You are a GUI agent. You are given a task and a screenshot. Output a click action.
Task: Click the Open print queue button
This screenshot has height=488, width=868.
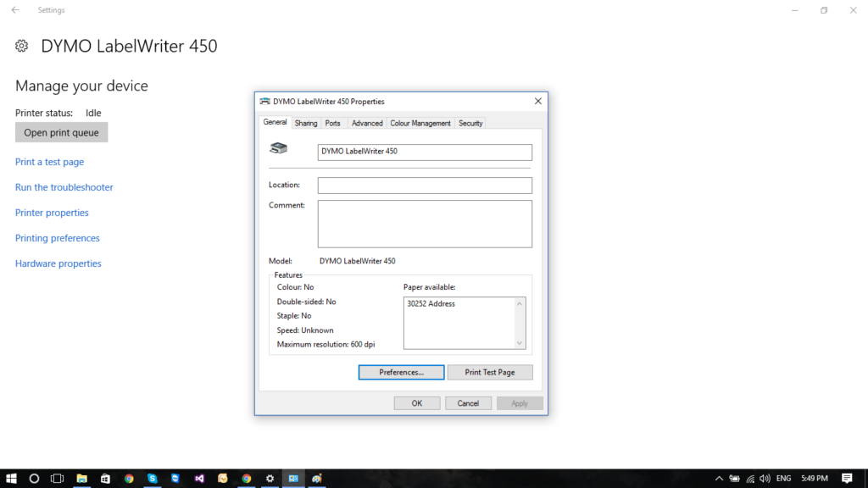pyautogui.click(x=61, y=133)
